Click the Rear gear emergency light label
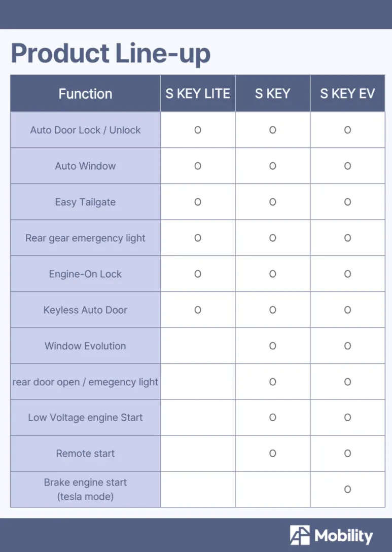This screenshot has height=552, width=392. pyautogui.click(x=85, y=238)
